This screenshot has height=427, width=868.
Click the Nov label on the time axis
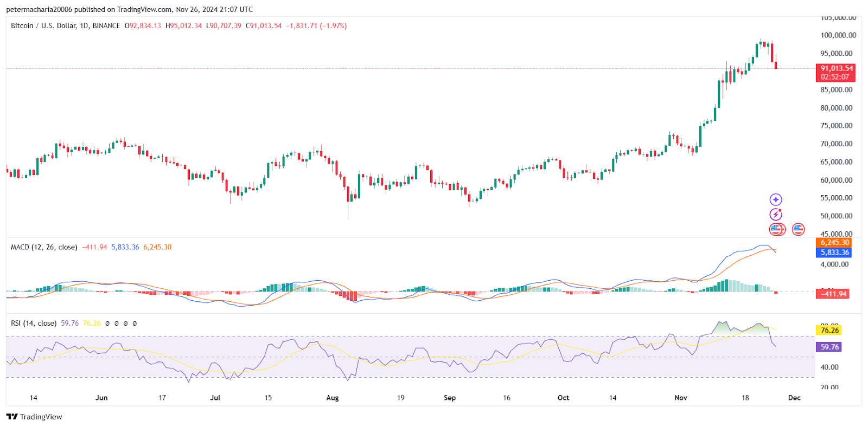coord(681,398)
